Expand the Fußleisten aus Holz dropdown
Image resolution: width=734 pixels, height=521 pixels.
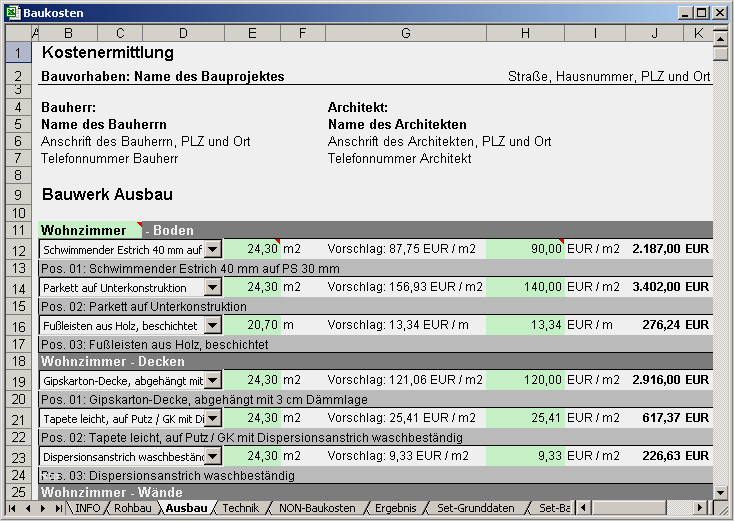213,325
